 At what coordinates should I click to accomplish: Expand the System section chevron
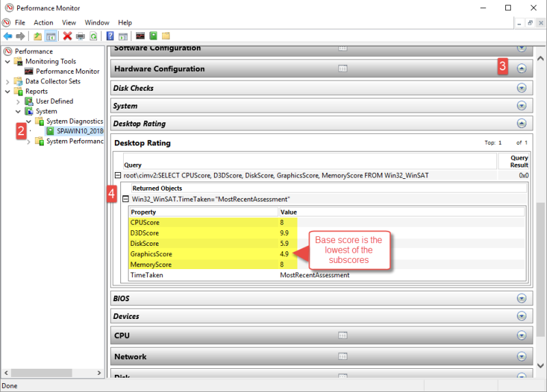tap(521, 106)
